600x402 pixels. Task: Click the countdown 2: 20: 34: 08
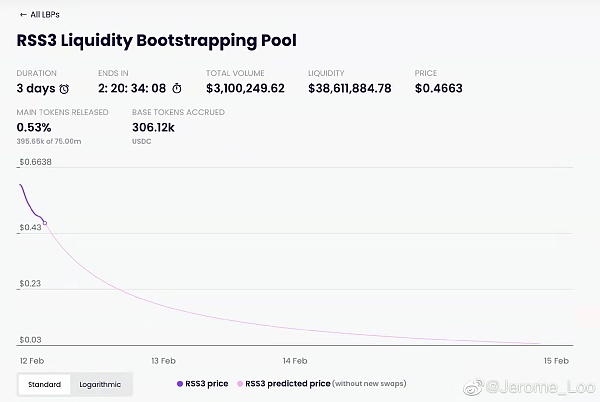point(132,88)
